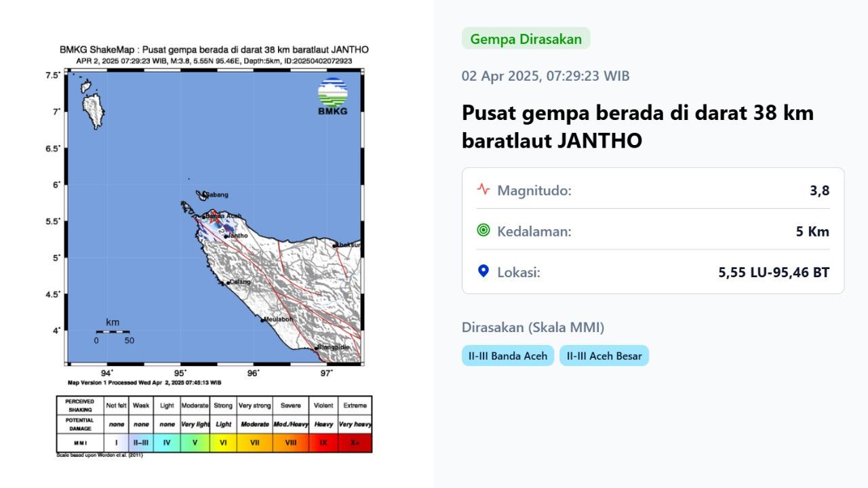Screen dimensions: 868x488
Task: Toggle the II-III Aceh Besar MMI badge
Action: click(x=604, y=355)
